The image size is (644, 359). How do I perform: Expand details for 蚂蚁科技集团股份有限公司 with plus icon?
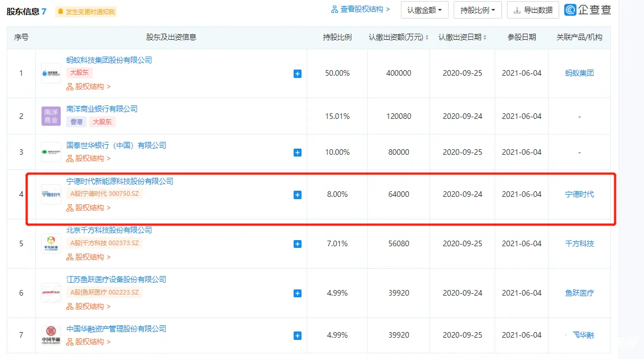298,74
